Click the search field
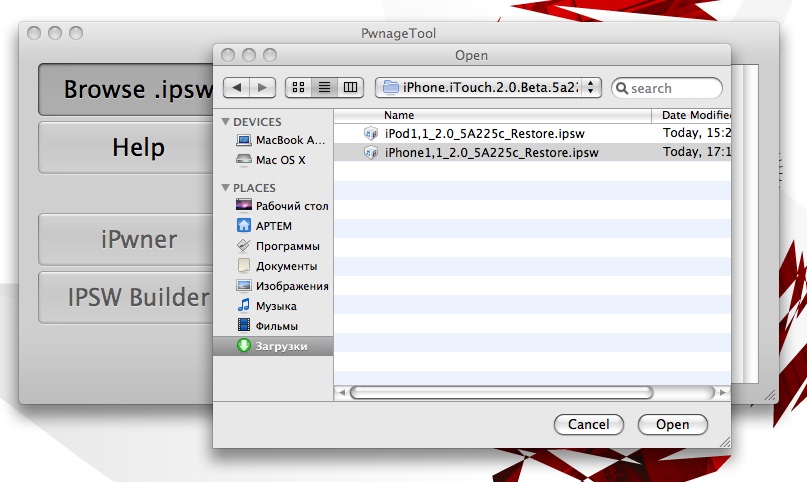The image size is (807, 482). pyautogui.click(x=667, y=88)
